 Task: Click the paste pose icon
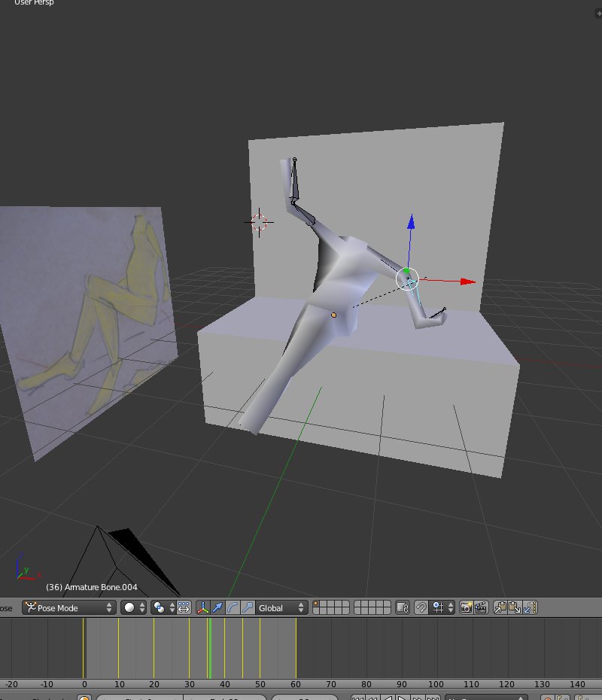(515, 607)
